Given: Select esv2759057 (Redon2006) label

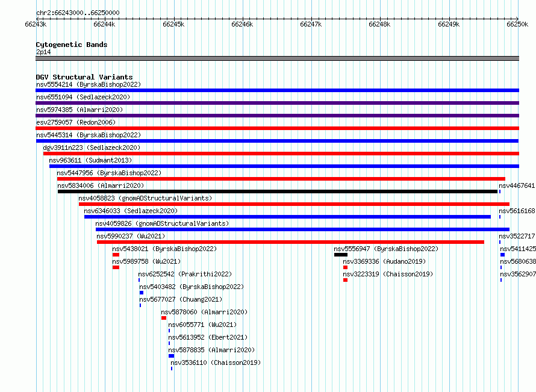Looking at the screenshot, I should point(76,122).
